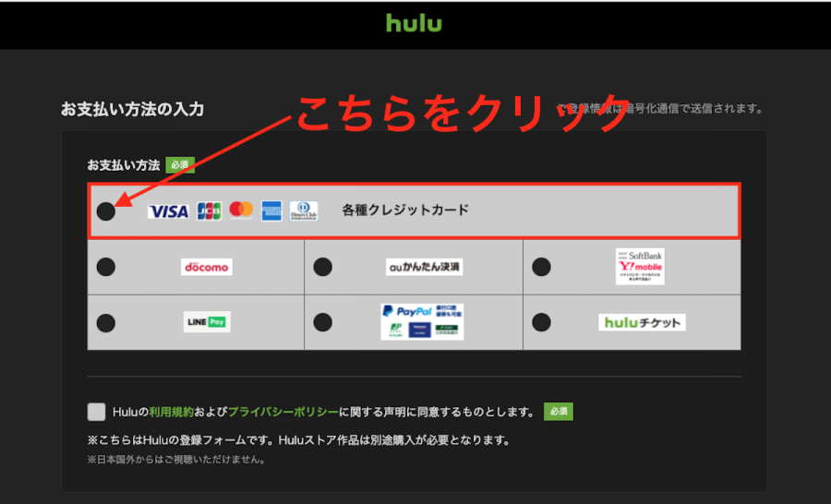This screenshot has height=504, width=831.
Task: Select the PayPal radio button
Action: tap(323, 322)
